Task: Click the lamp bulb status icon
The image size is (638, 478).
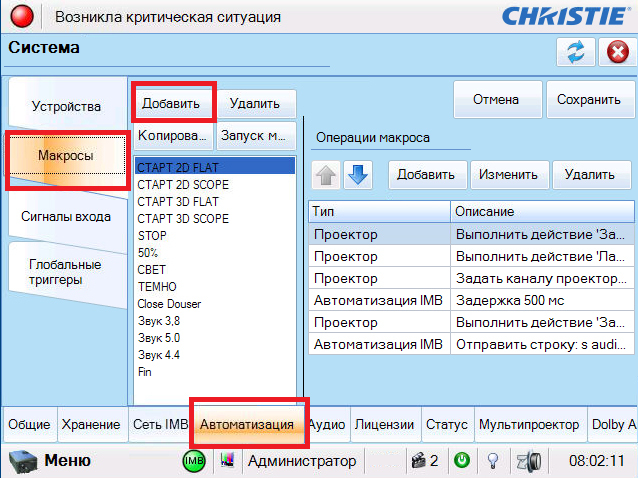Action: point(493,461)
